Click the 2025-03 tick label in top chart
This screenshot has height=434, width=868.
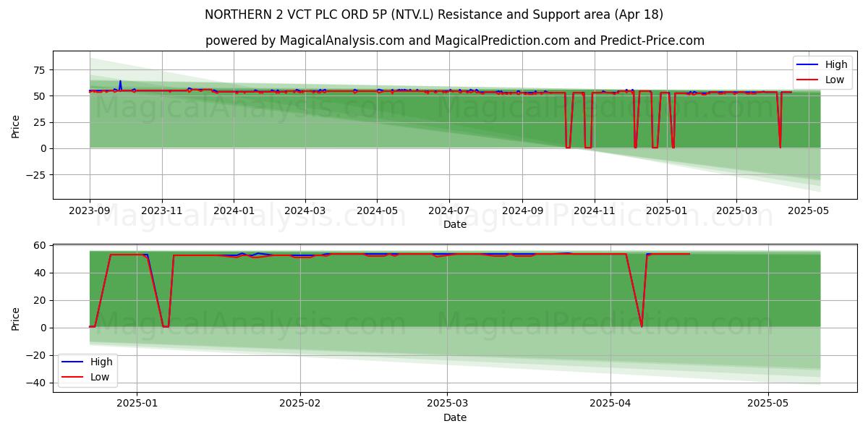point(736,211)
